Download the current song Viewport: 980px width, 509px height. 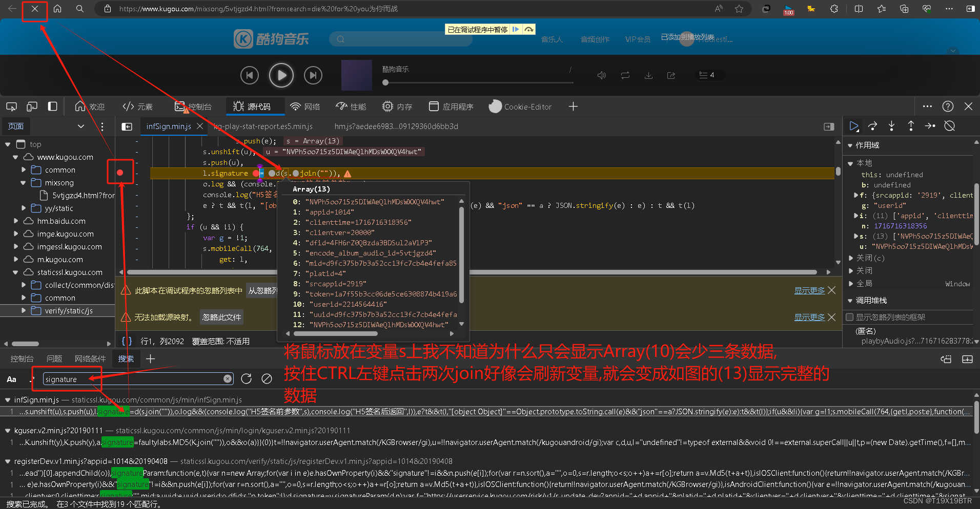(x=648, y=75)
